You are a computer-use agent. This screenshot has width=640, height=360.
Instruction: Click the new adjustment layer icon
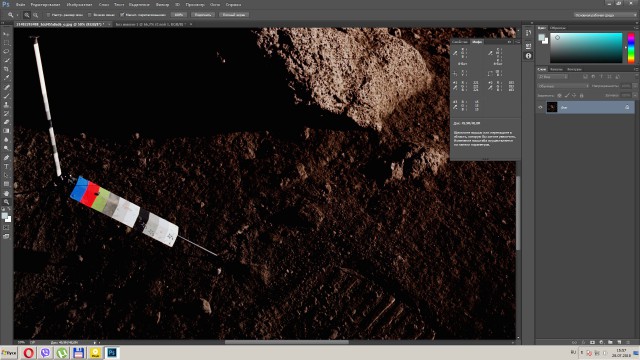coord(601,342)
